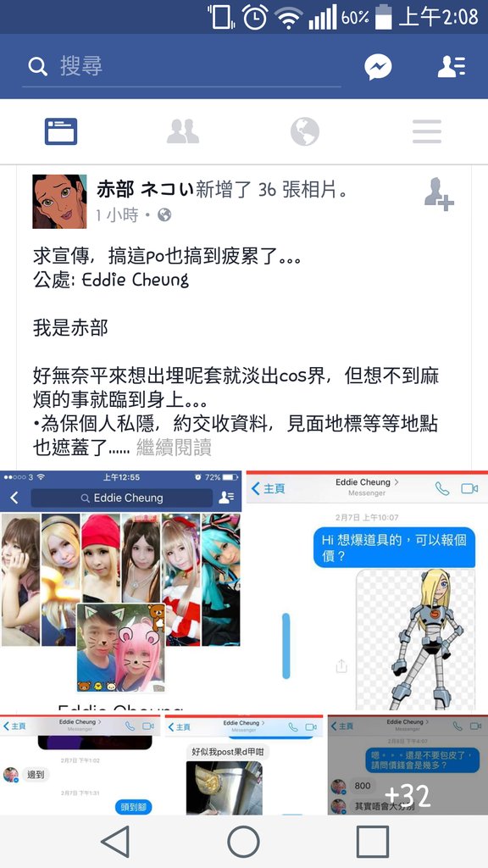Tap the globe privacy icon under post

pos(164,214)
